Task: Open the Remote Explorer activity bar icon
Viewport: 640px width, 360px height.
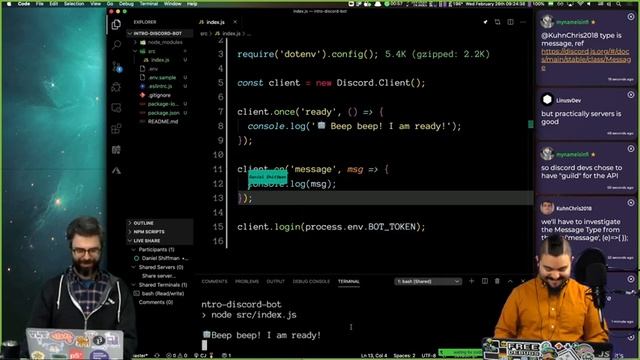Action: [x=116, y=108]
